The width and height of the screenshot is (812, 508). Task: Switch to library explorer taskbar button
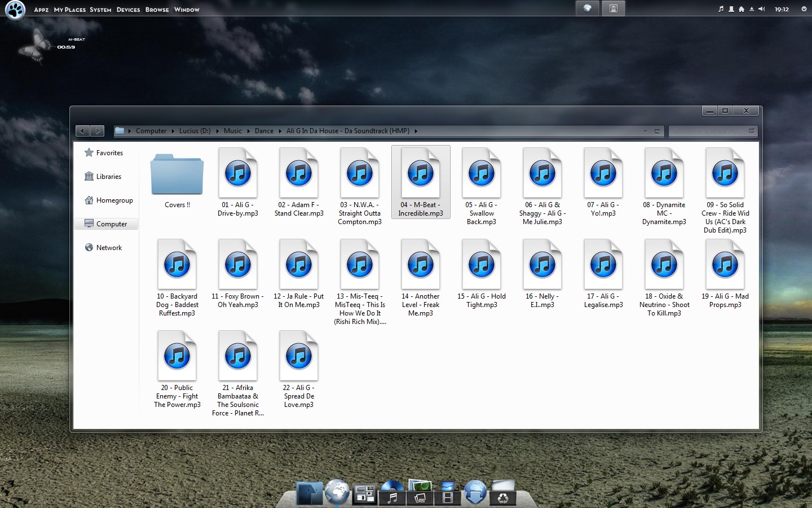tap(613, 8)
